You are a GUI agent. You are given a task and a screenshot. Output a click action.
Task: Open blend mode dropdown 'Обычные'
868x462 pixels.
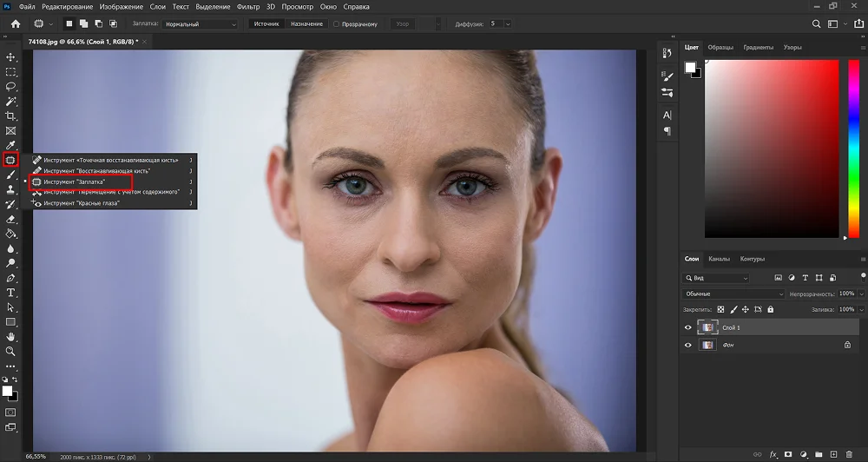pos(733,294)
